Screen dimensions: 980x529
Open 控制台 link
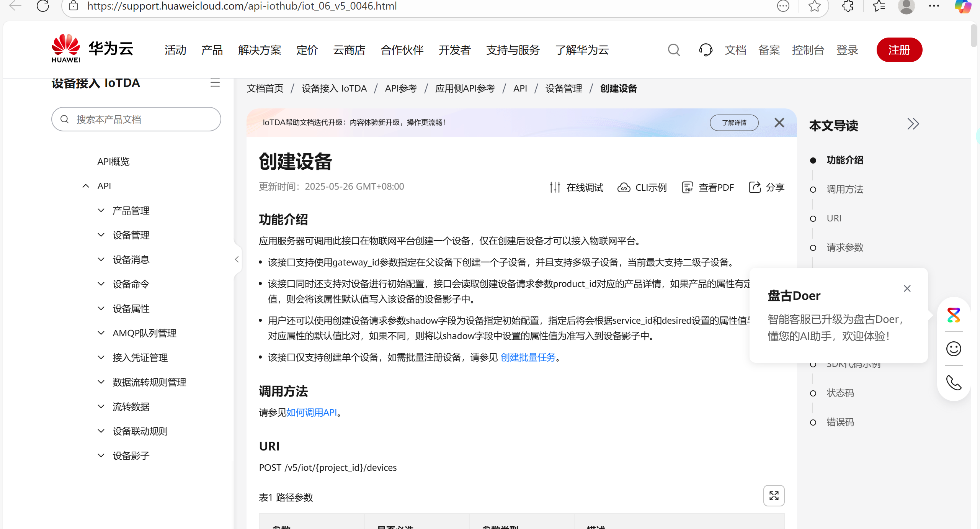808,50
